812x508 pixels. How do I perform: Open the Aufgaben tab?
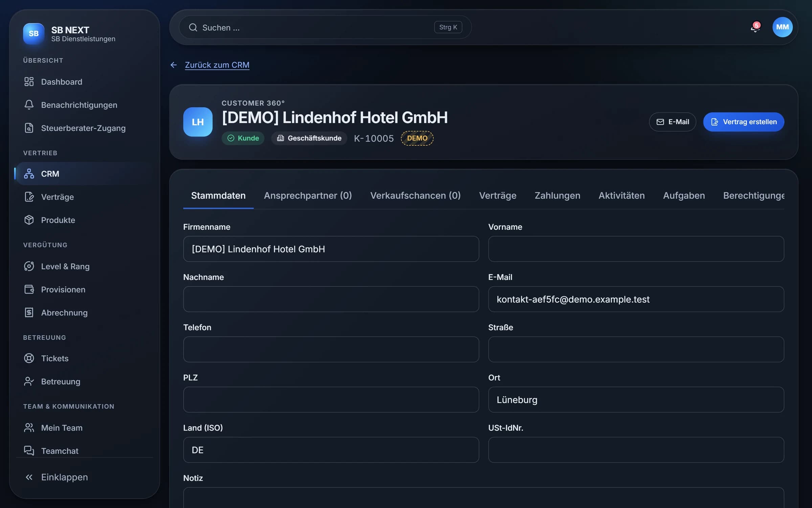point(684,195)
